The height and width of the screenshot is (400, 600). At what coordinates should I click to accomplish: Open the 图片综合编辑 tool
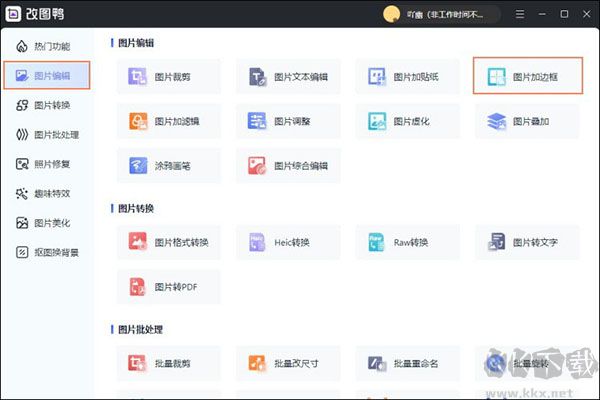pyautogui.click(x=288, y=166)
